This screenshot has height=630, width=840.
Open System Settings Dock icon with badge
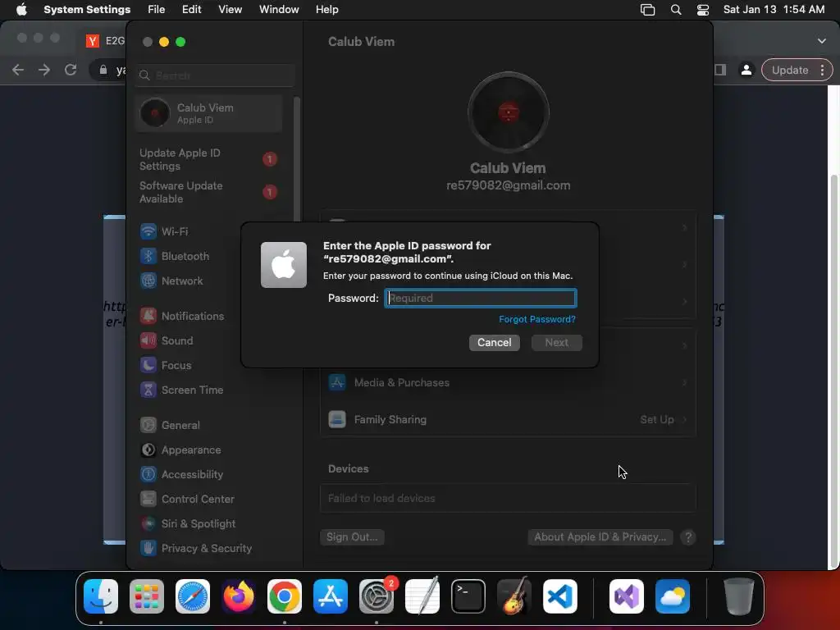(x=377, y=596)
